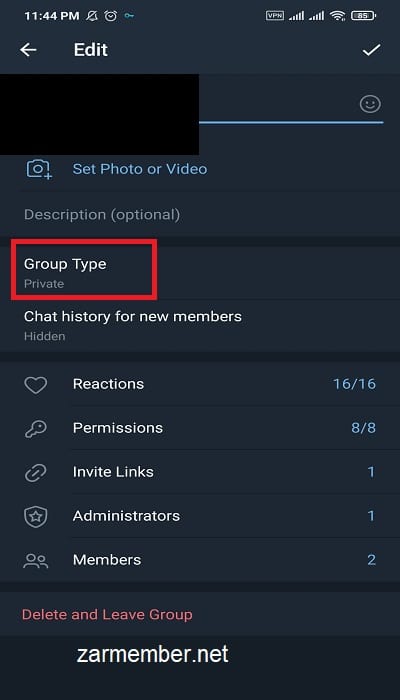The image size is (400, 700).
Task: Open Permissions showing 8/8
Action: tap(200, 428)
